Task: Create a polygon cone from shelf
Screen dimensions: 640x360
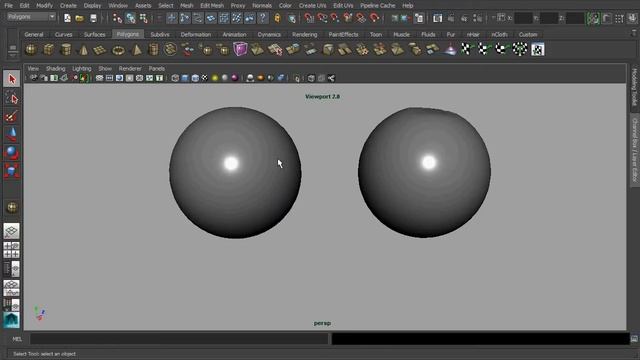Action: click(x=83, y=50)
